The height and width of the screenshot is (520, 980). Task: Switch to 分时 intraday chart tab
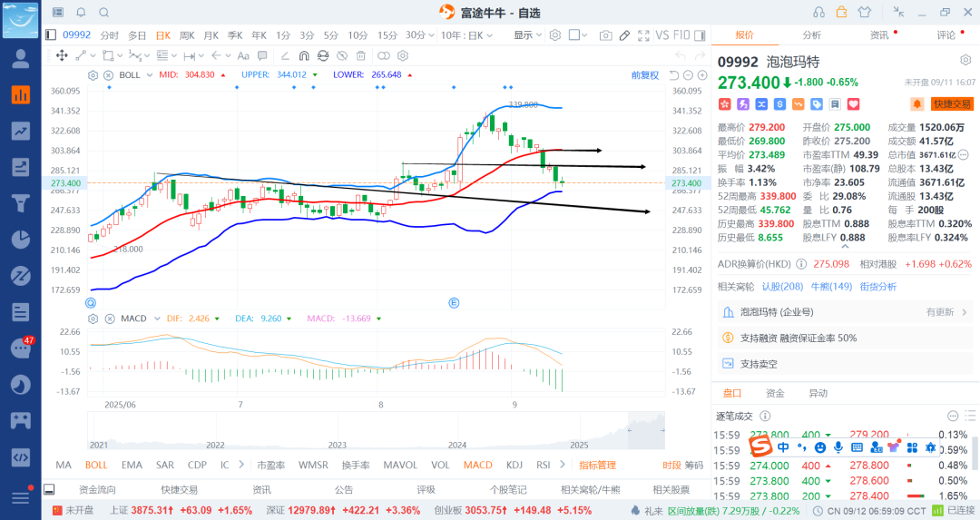click(x=110, y=35)
